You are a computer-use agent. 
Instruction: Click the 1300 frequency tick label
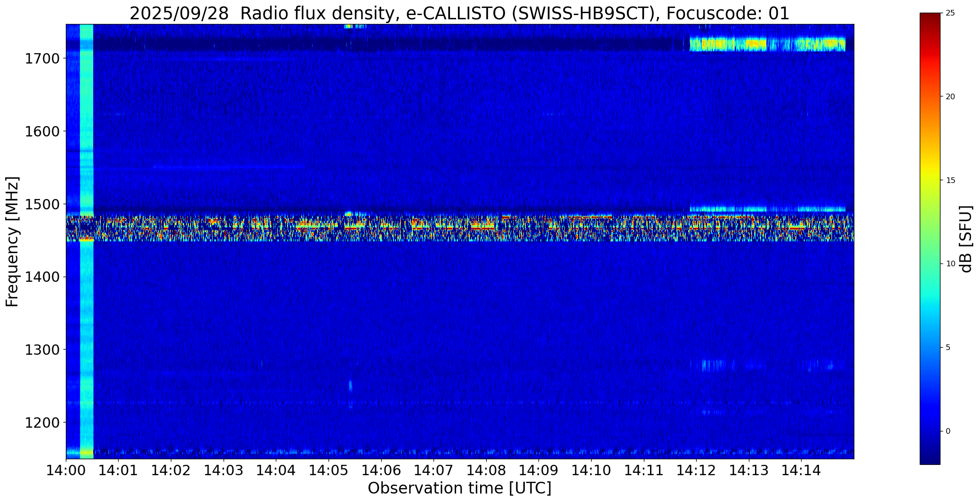click(42, 350)
